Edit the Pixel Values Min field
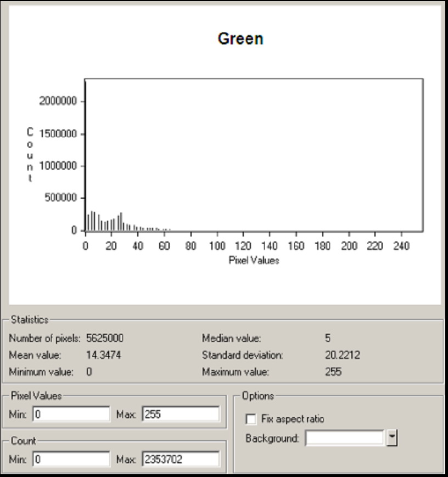The height and width of the screenshot is (477, 448). pos(71,414)
